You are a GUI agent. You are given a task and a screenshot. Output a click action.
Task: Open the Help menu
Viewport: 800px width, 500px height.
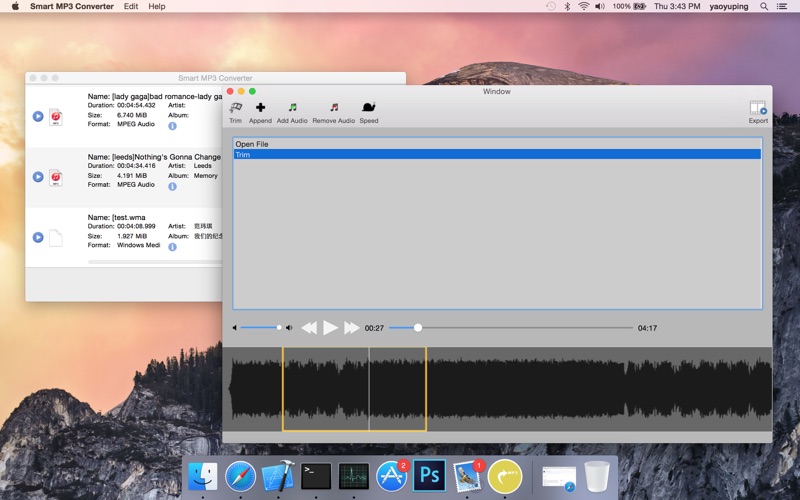157,6
